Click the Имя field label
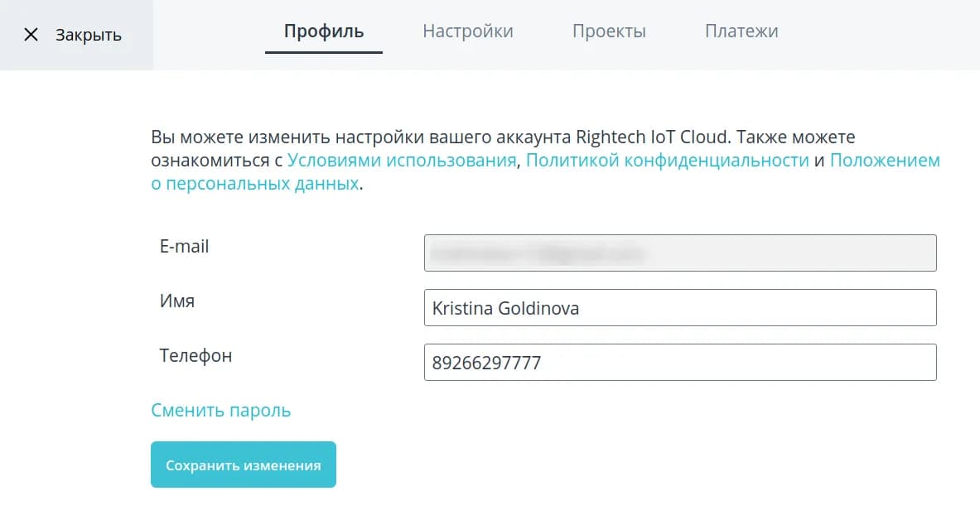 177,301
